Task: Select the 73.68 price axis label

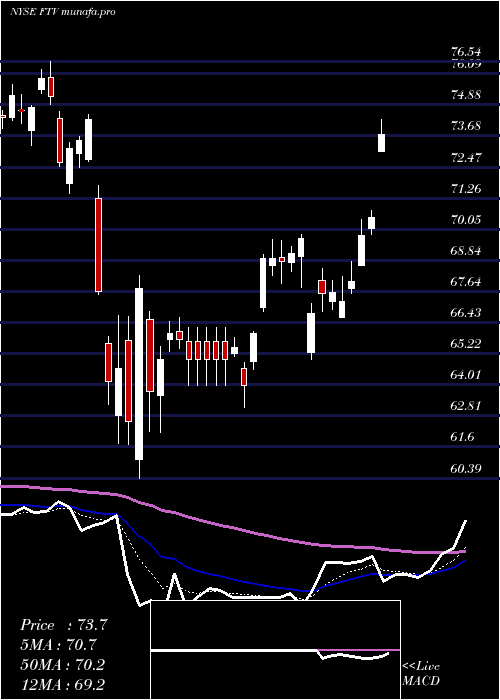Action: click(468, 126)
